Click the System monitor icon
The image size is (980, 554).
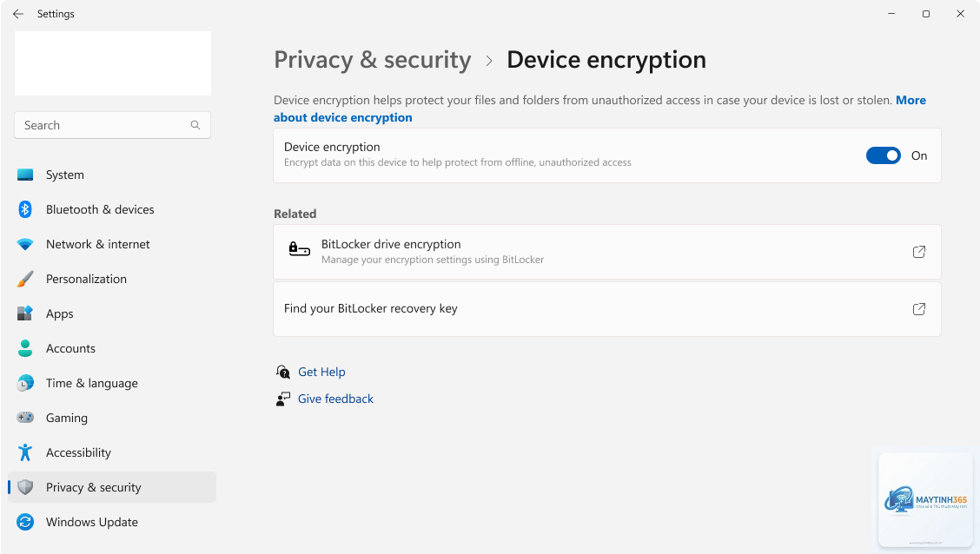click(25, 175)
